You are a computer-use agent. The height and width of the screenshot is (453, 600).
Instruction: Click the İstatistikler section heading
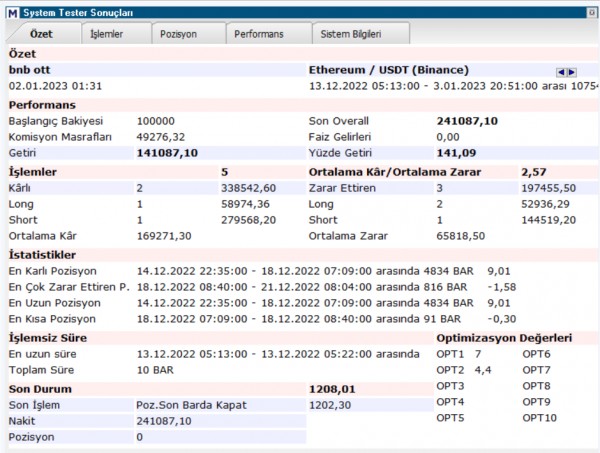[x=42, y=255]
